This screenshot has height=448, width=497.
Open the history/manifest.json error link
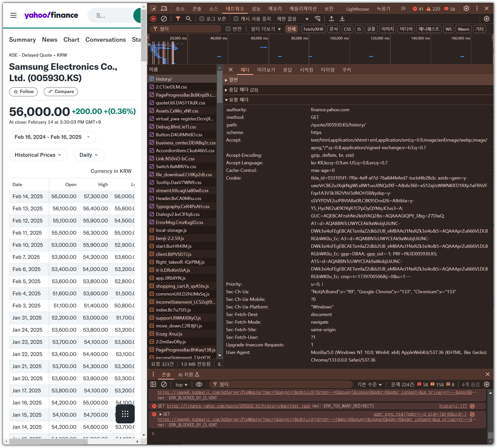tap(238, 406)
